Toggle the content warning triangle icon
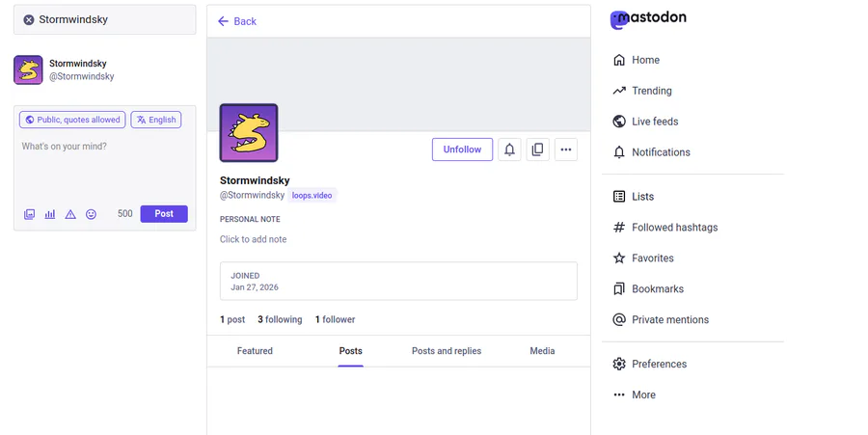This screenshot has height=435, width=868. coord(70,214)
